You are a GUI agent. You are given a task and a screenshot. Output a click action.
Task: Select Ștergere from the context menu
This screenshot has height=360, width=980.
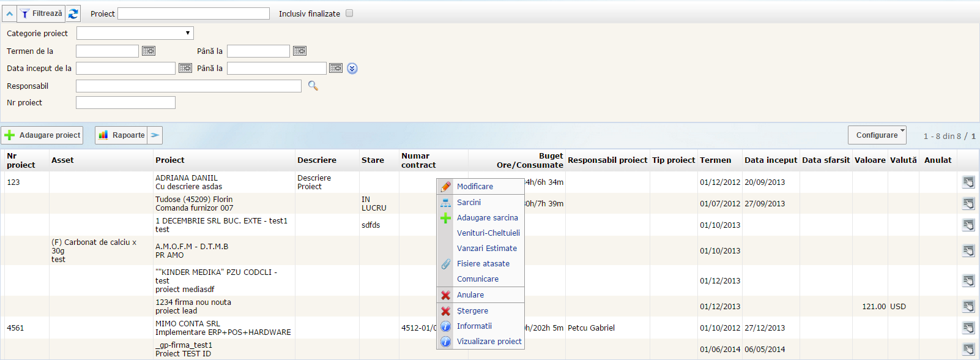click(472, 310)
